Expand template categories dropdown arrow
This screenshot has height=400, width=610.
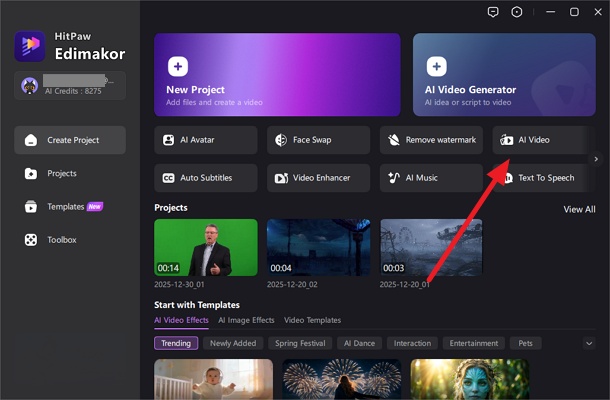(588, 343)
